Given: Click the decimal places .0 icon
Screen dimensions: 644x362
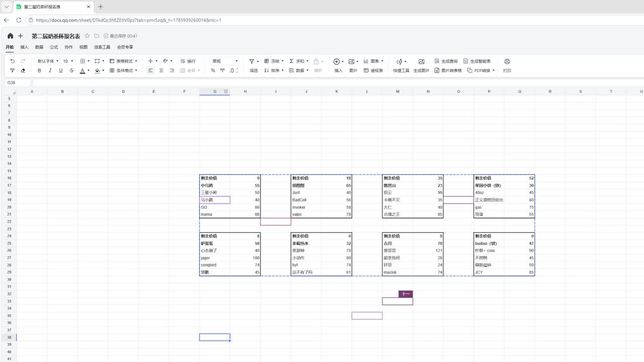Looking at the screenshot, I should tap(232, 71).
